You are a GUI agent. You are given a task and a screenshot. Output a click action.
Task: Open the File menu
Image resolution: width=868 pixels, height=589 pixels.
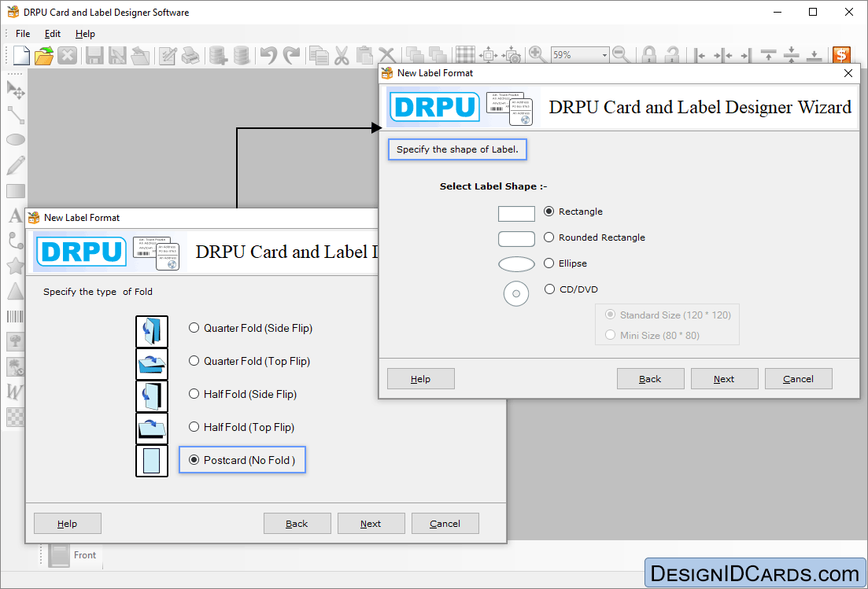click(23, 34)
